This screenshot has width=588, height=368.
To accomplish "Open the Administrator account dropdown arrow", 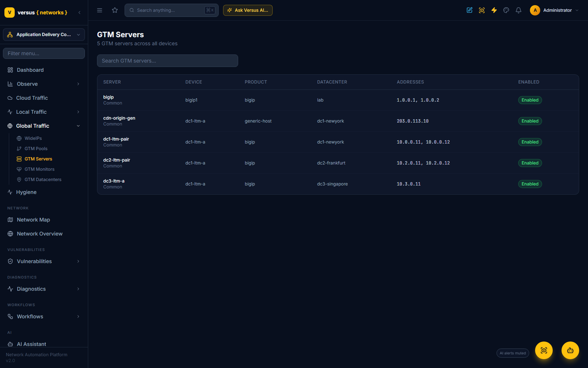I will pyautogui.click(x=577, y=10).
